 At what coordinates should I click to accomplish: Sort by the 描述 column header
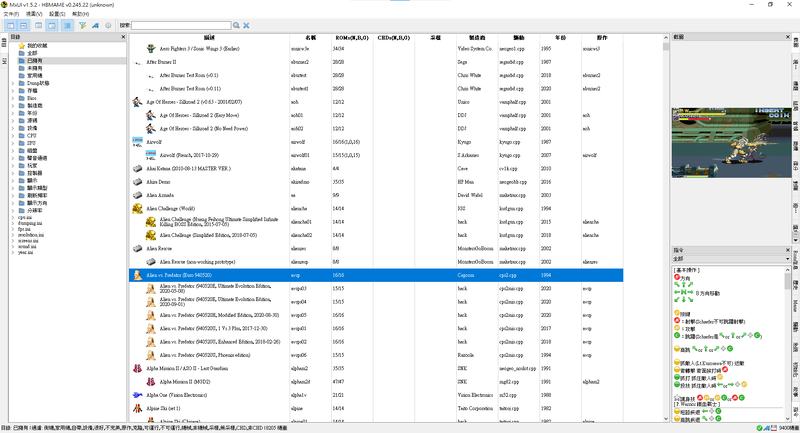tap(209, 38)
